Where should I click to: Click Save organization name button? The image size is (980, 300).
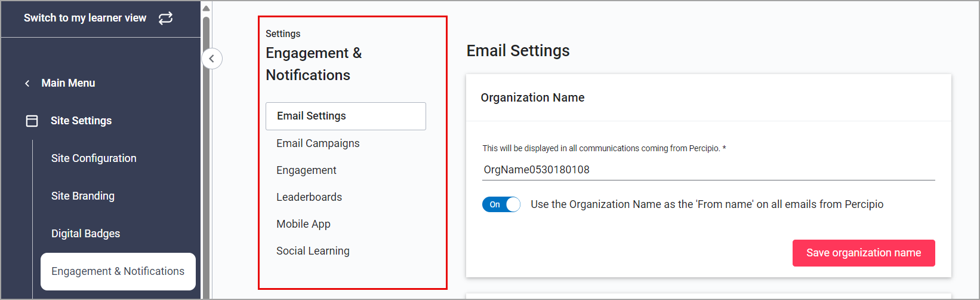(863, 253)
